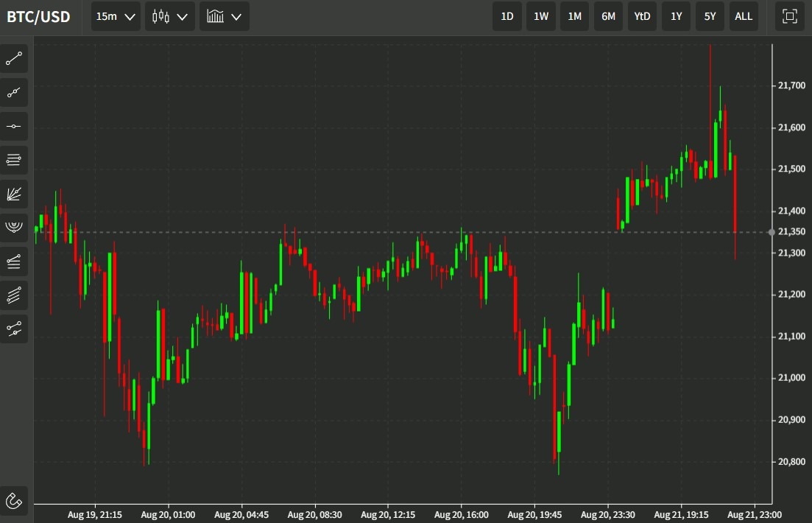This screenshot has width=812, height=523.
Task: Select the parallel lines drawing tool
Action: pyautogui.click(x=14, y=160)
